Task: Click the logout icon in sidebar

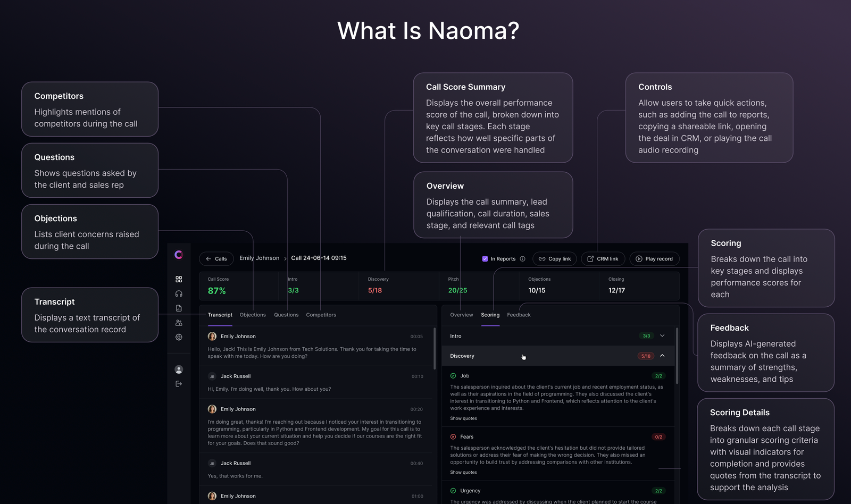Action: coord(179,384)
